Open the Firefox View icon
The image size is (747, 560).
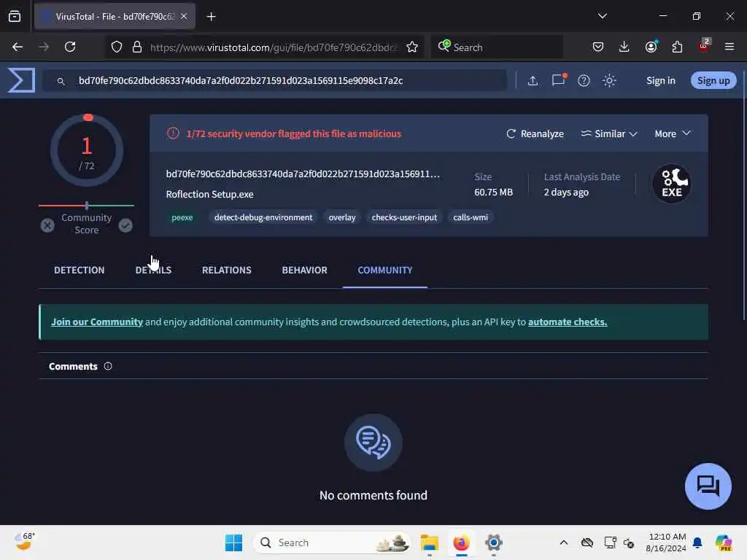point(15,17)
